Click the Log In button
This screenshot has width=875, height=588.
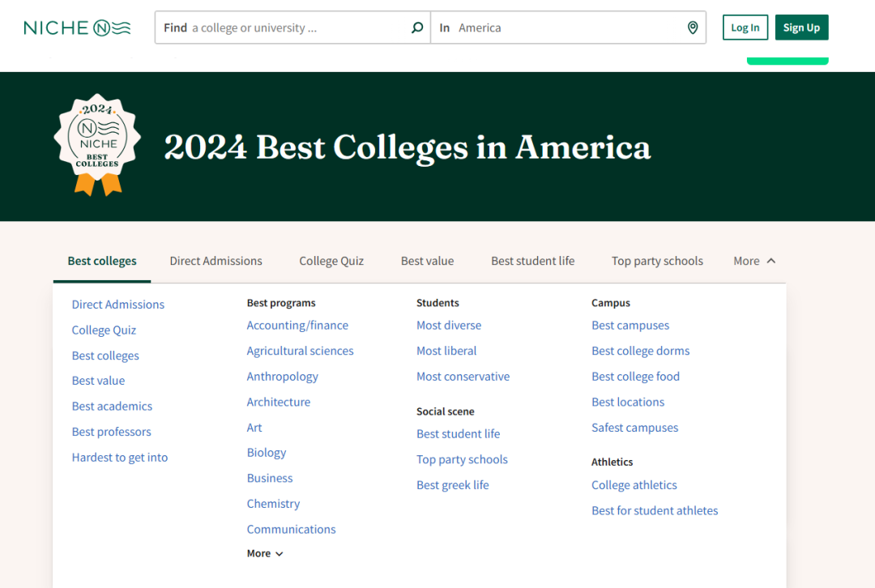[x=745, y=28]
